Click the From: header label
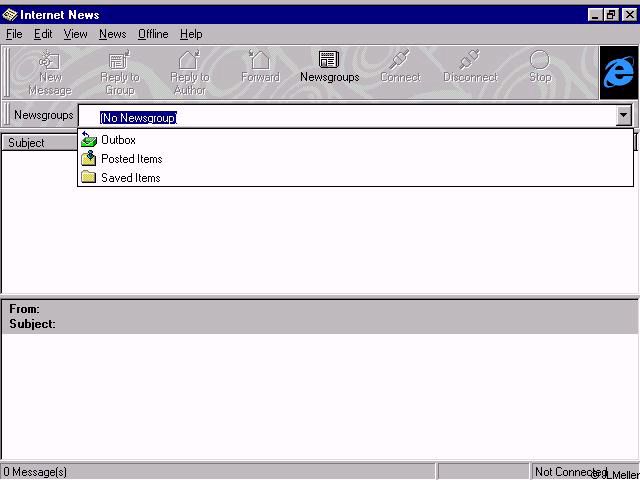This screenshot has height=480, width=640. 24,309
